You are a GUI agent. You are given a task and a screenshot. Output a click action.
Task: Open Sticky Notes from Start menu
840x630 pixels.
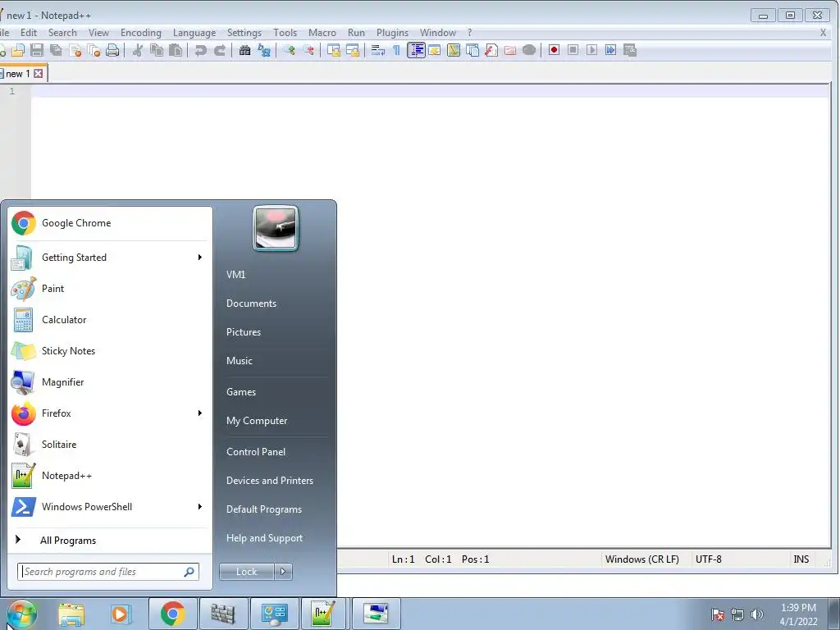[x=110, y=351]
